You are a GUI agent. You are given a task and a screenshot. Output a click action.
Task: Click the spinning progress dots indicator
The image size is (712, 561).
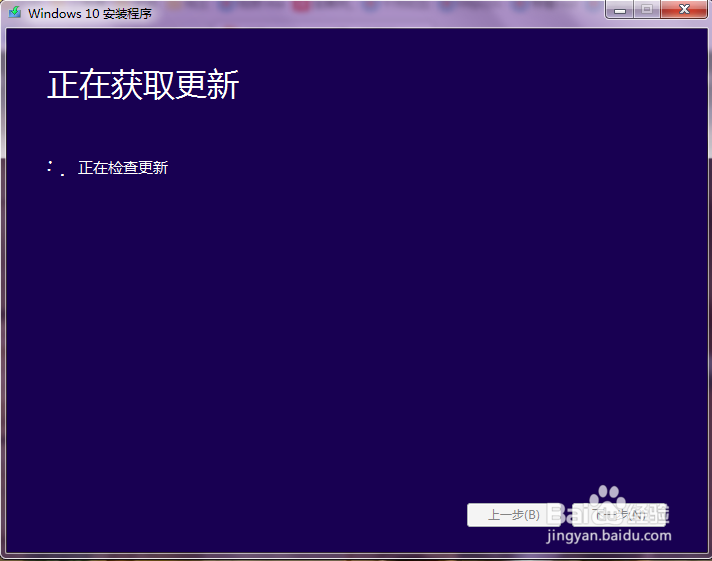[x=55, y=168]
